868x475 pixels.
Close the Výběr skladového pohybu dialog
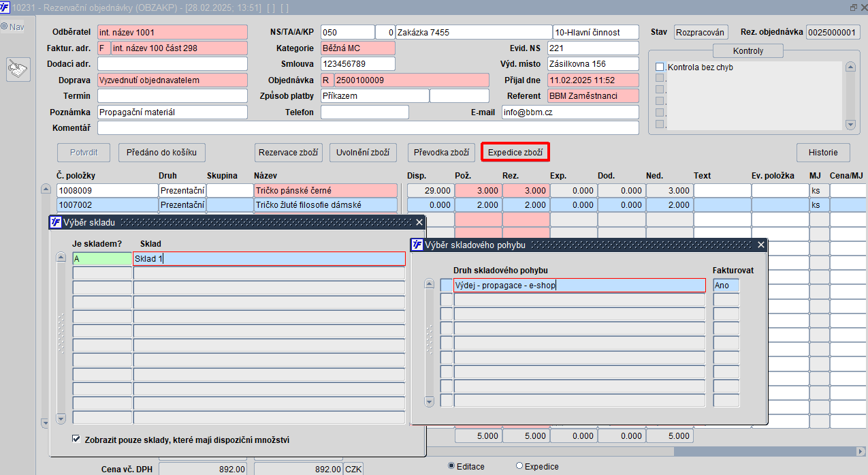[761, 245]
